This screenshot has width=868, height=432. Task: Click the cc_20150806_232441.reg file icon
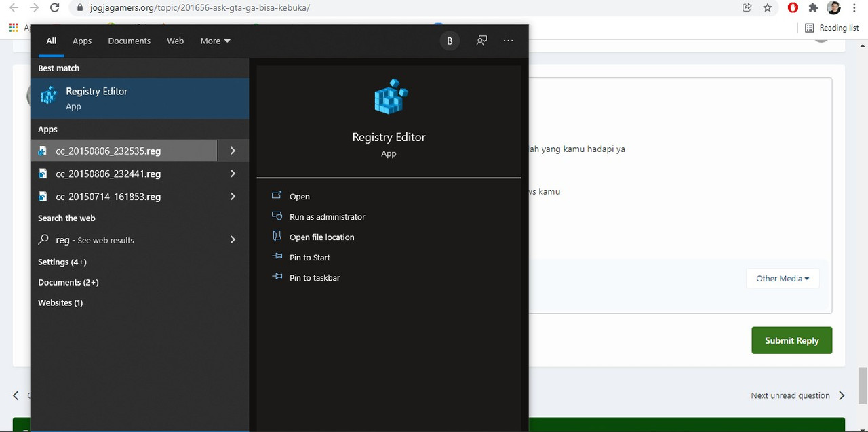click(43, 174)
